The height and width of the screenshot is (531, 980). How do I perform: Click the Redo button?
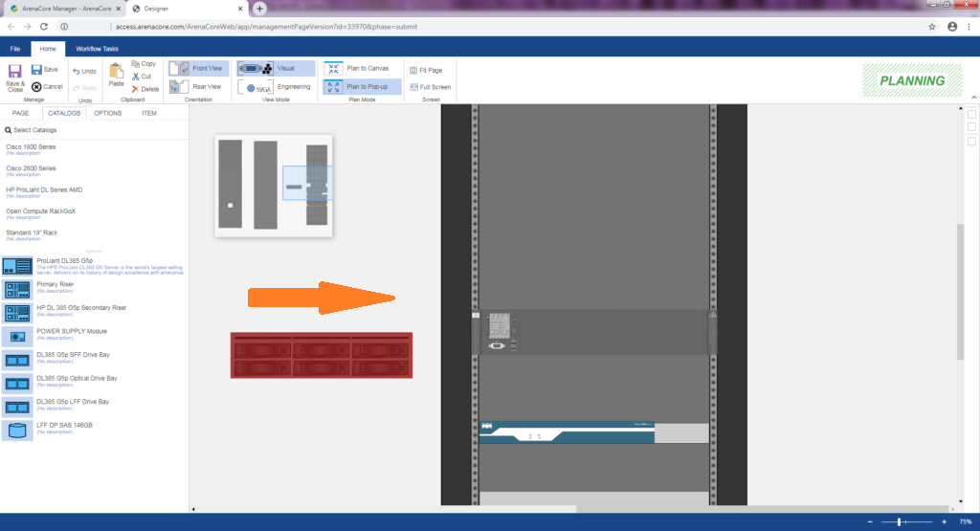click(84, 88)
